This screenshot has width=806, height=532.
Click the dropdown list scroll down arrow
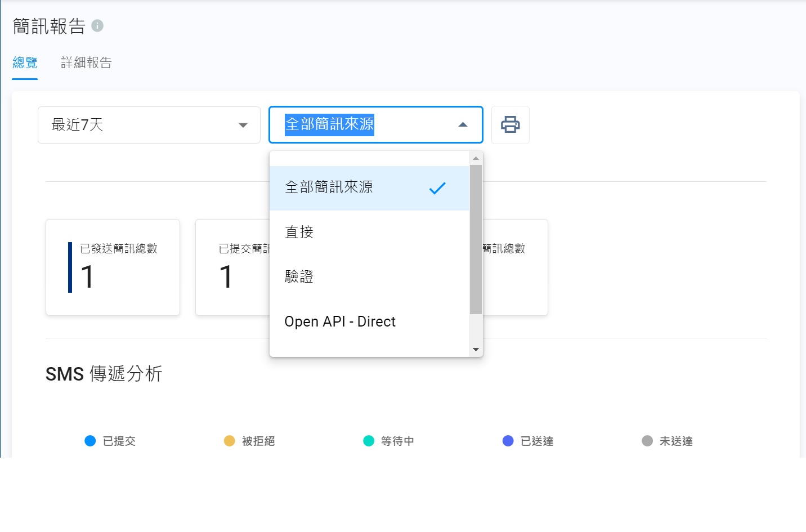(x=476, y=350)
